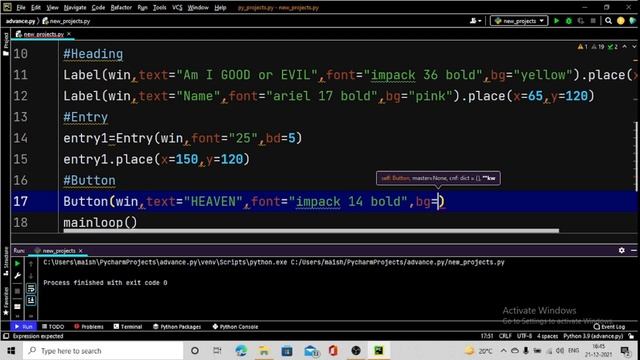Click new_projects.py breadcrumb in navigation bar
640x360 pixels.
point(67,21)
